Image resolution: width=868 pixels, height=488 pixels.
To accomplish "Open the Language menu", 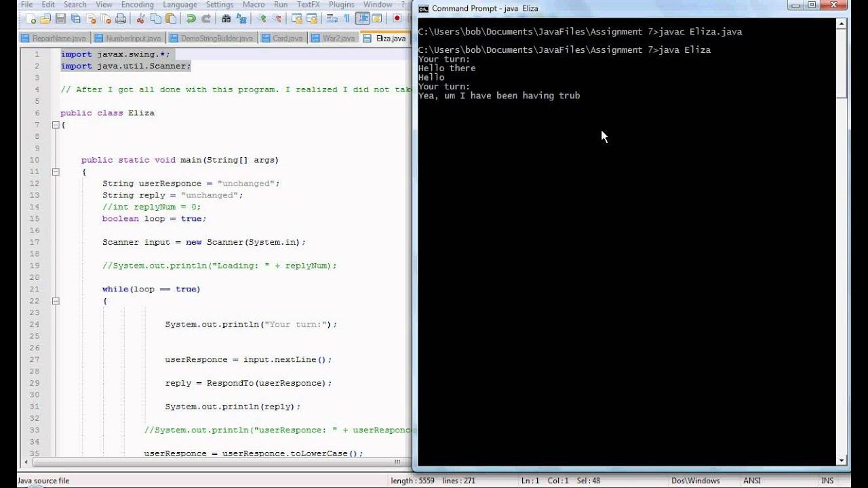I will click(x=180, y=5).
